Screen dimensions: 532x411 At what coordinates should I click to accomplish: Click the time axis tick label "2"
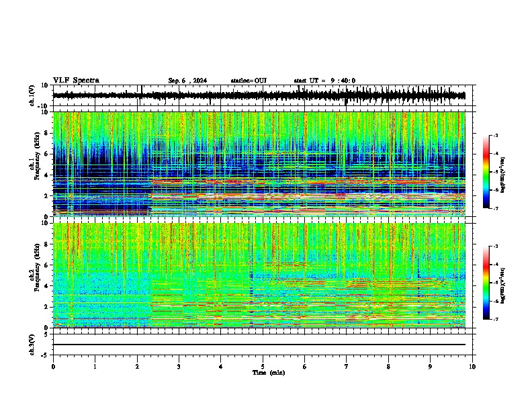137,367
